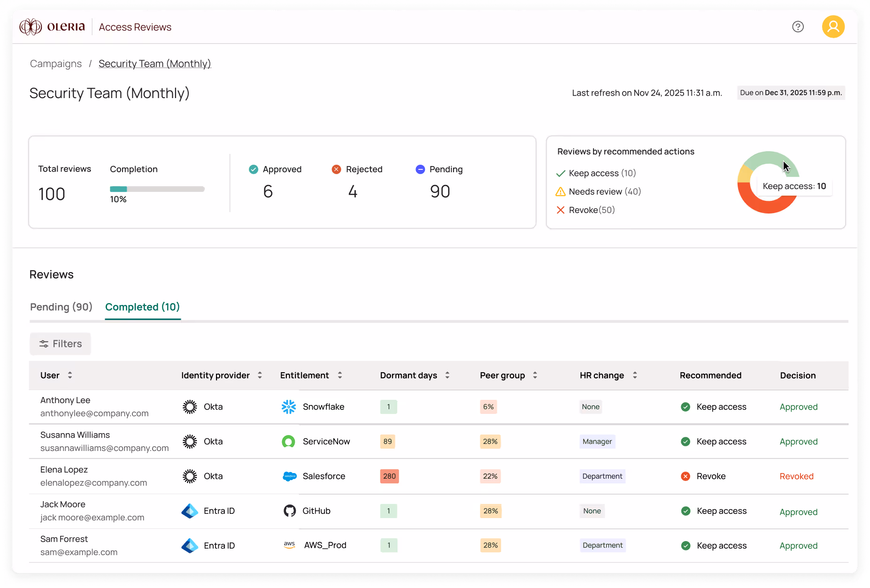Image resolution: width=870 pixels, height=588 pixels.
Task: Click dormant days 89 badge
Action: click(387, 442)
